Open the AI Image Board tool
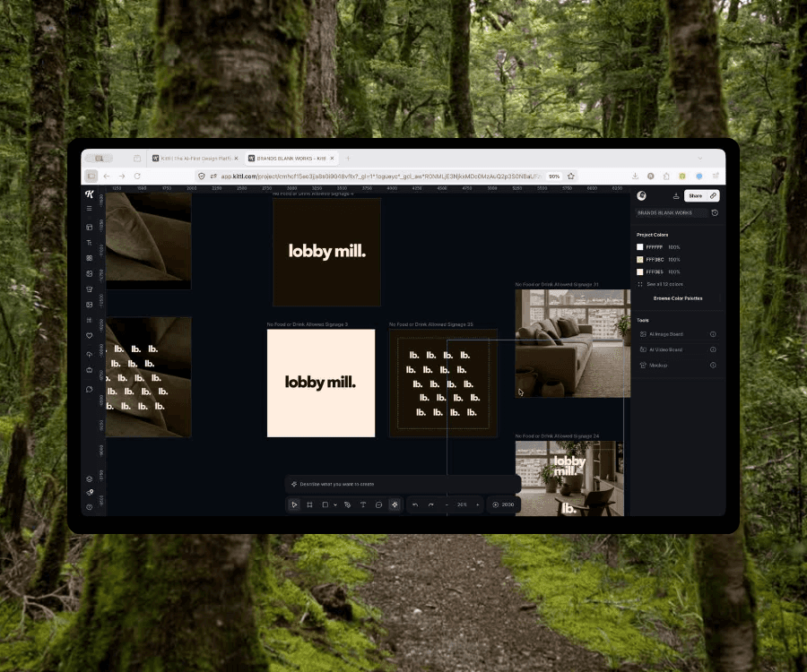The image size is (807, 672). tap(666, 334)
